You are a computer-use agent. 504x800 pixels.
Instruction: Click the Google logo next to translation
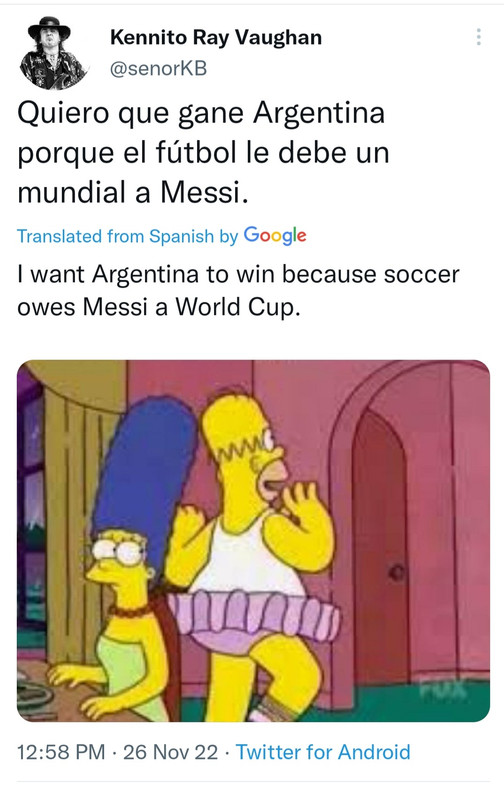pyautogui.click(x=275, y=236)
